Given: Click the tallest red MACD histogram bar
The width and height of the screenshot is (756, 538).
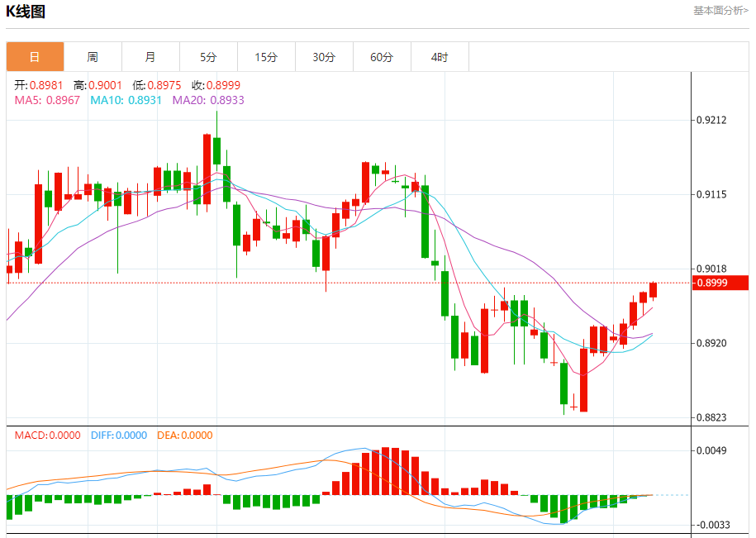Looking at the screenshot, I should tap(385, 471).
